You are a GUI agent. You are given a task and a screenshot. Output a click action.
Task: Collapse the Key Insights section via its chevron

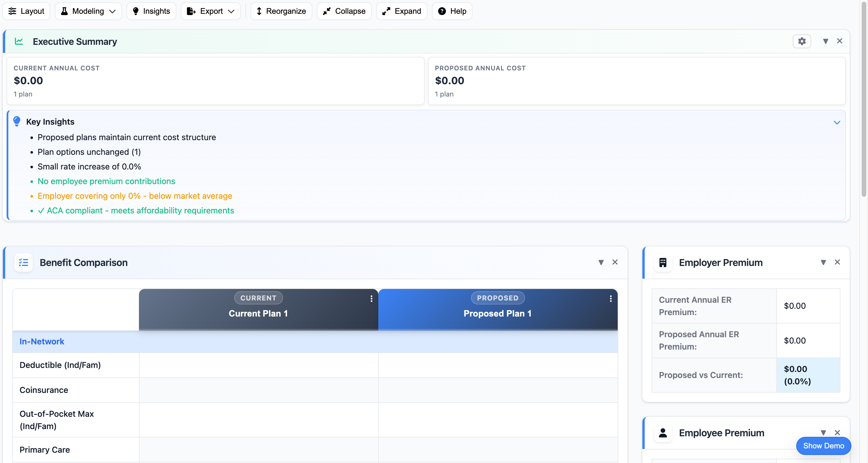tap(837, 122)
